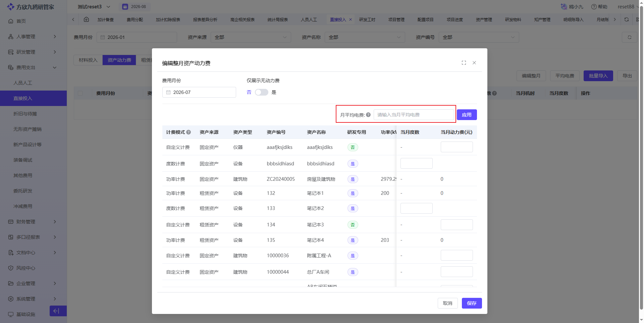Click the fullscreen icon in the dialog header
This screenshot has width=644, height=323.
pyautogui.click(x=464, y=63)
